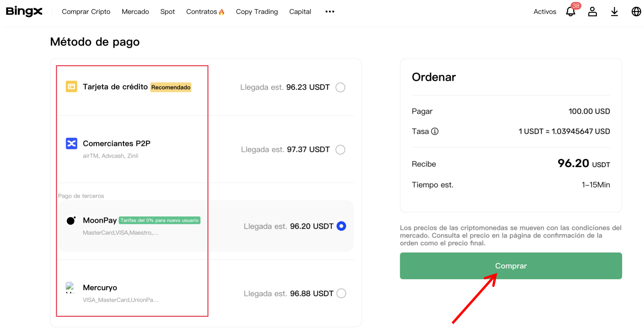
Task: Click MasterCard,VISA,Maestro text
Action: 120,233
